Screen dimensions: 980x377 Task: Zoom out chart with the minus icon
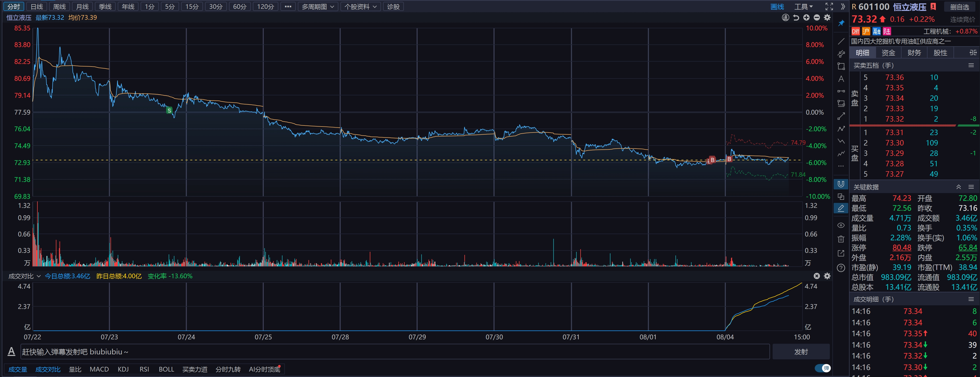point(817,17)
